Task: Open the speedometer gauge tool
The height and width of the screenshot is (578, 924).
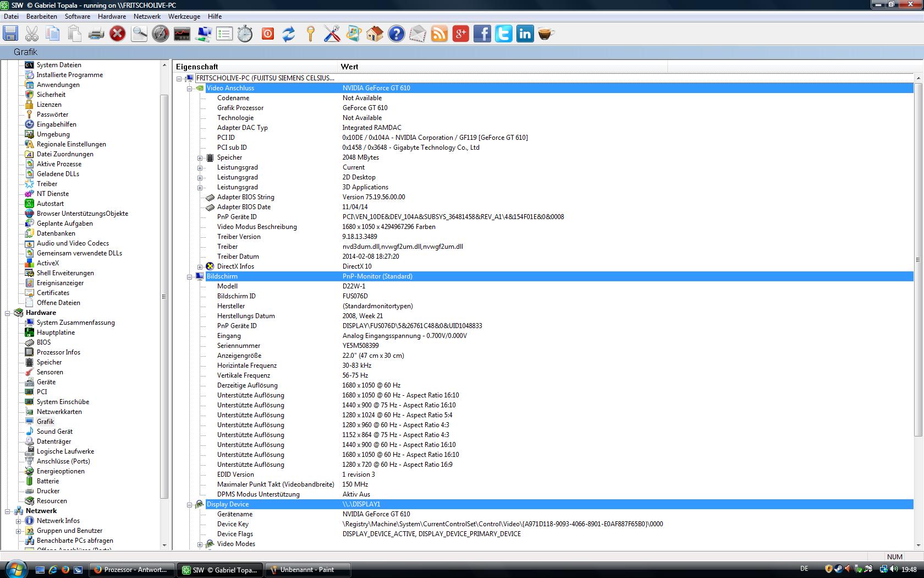Action: coord(161,34)
